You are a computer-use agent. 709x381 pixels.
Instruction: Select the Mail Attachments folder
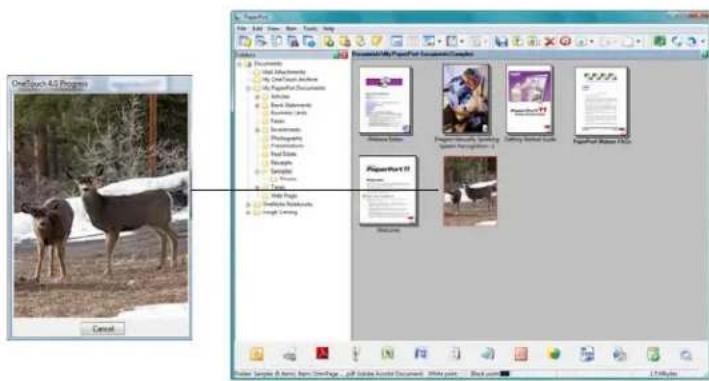coord(284,72)
